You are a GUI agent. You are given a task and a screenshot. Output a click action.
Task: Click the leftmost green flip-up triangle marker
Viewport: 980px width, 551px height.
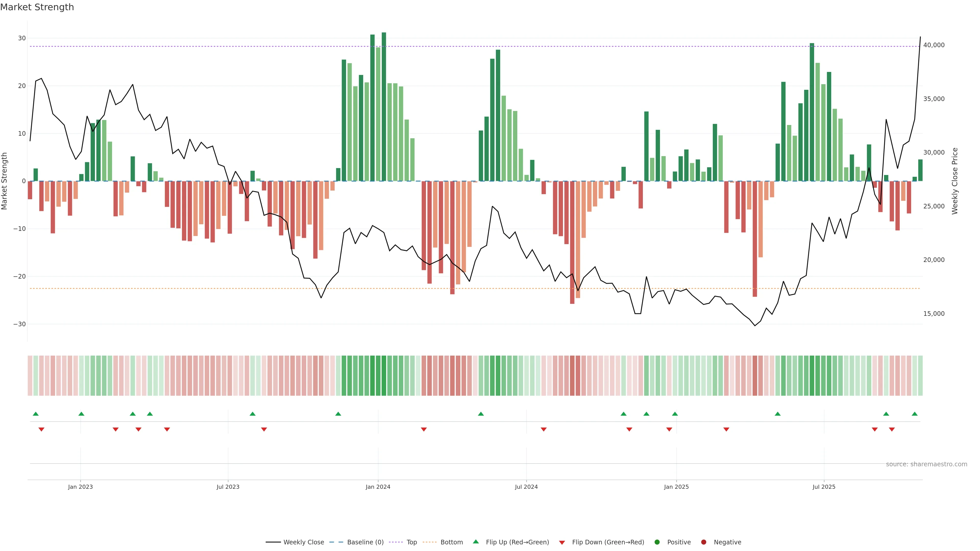click(x=36, y=414)
